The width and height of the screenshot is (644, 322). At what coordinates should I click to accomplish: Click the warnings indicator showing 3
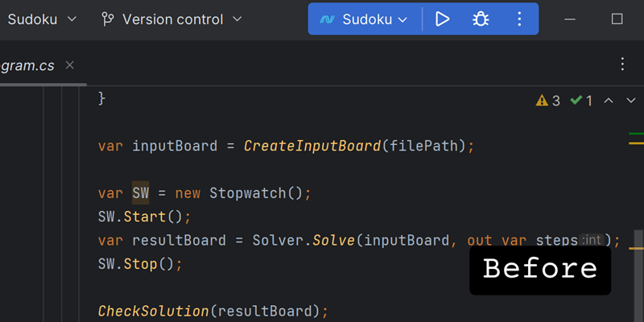(547, 101)
